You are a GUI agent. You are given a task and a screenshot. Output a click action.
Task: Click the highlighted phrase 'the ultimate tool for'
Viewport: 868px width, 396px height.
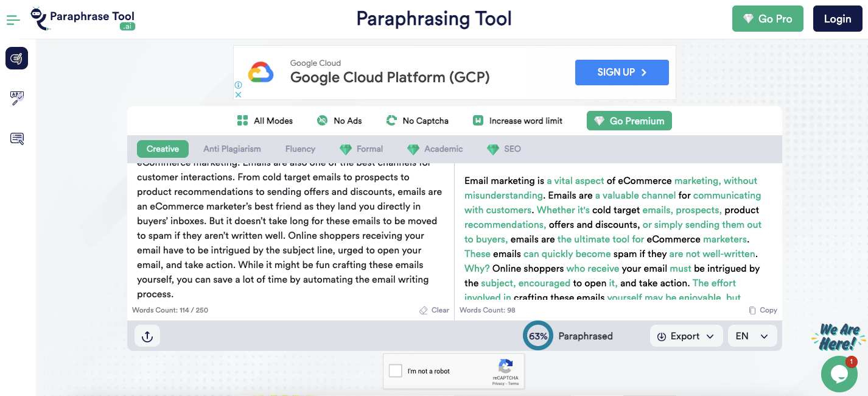pyautogui.click(x=601, y=239)
